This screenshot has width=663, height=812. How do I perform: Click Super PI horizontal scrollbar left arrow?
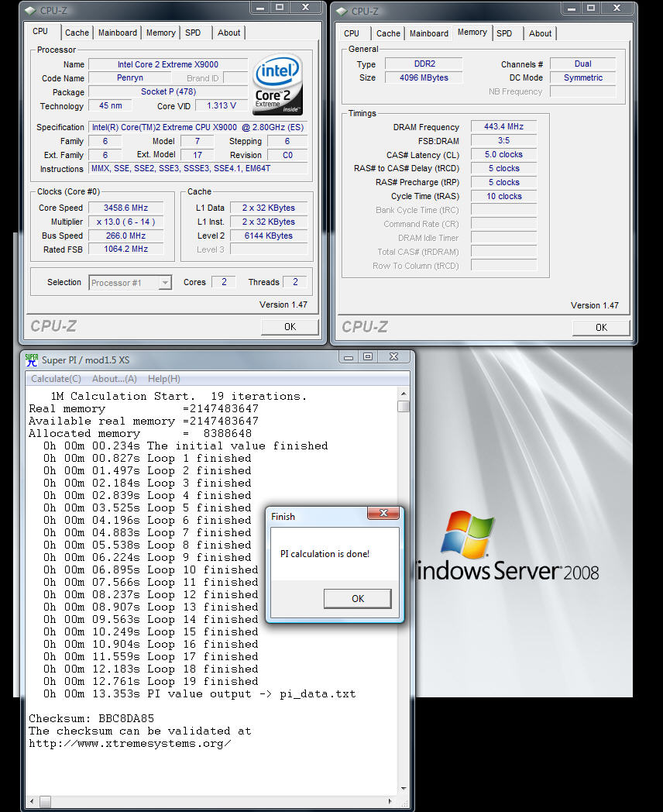(32, 801)
